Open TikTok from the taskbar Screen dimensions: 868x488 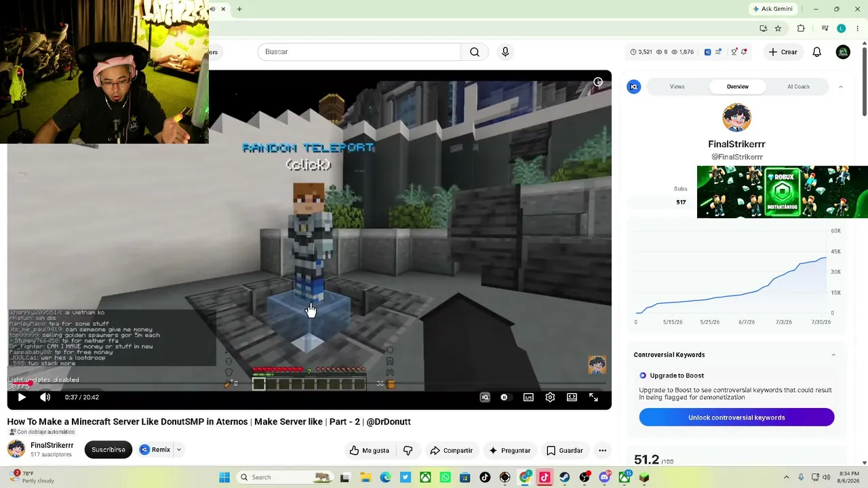point(485,477)
